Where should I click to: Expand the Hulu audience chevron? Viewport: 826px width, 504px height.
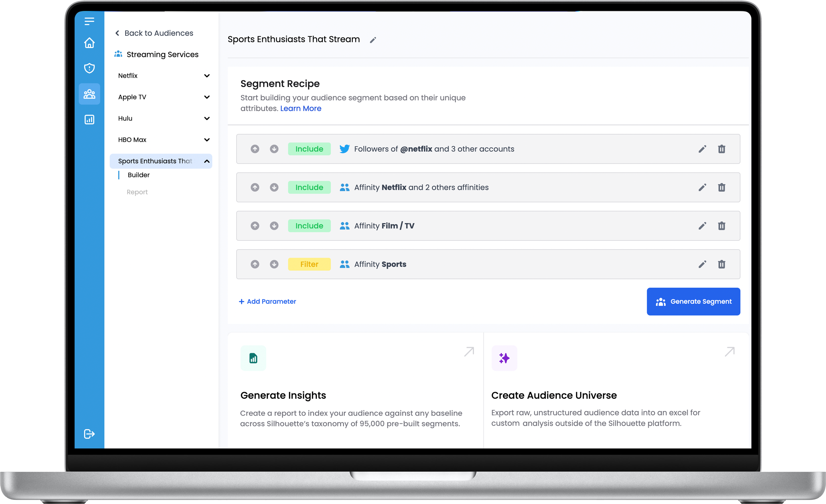(207, 119)
